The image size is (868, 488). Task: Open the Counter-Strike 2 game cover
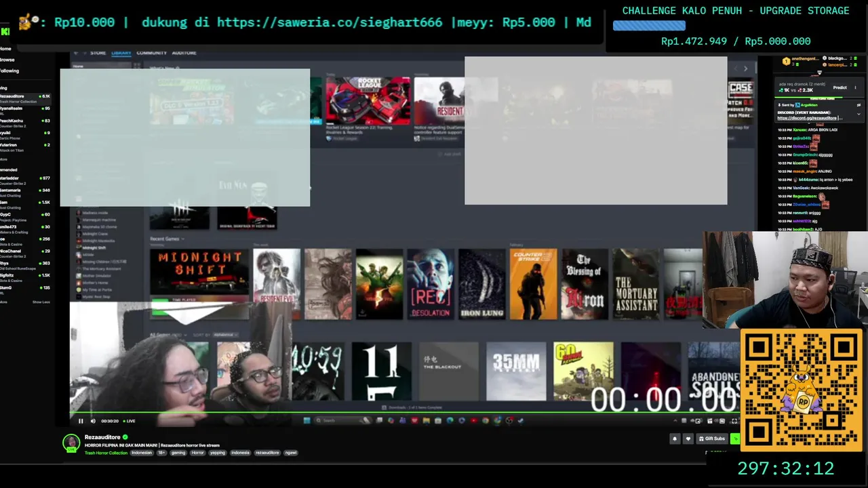(x=533, y=284)
